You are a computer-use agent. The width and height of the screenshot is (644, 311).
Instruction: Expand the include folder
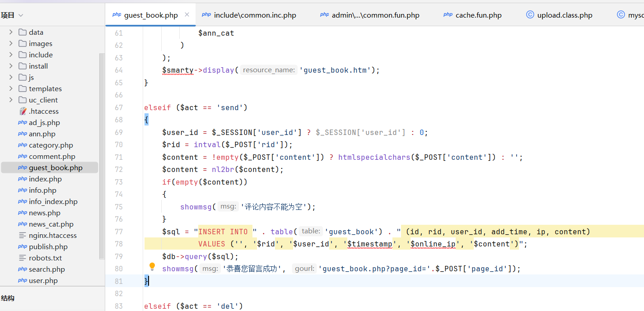point(11,55)
